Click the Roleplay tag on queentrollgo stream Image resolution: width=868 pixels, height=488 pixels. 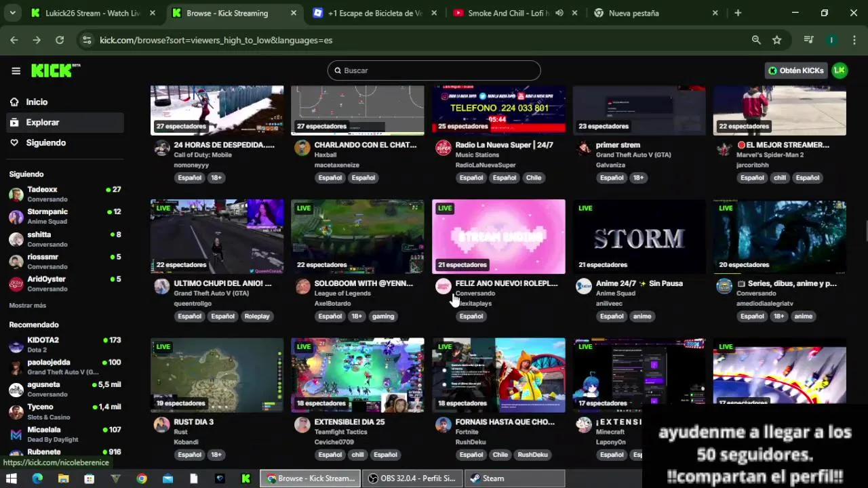pyautogui.click(x=257, y=317)
